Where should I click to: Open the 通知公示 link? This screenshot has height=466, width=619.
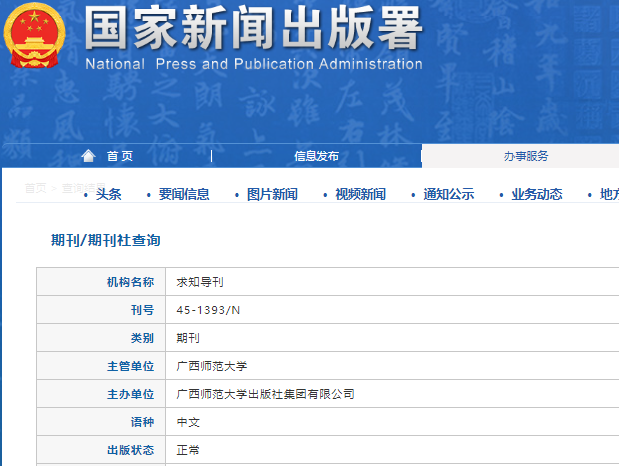pyautogui.click(x=448, y=194)
